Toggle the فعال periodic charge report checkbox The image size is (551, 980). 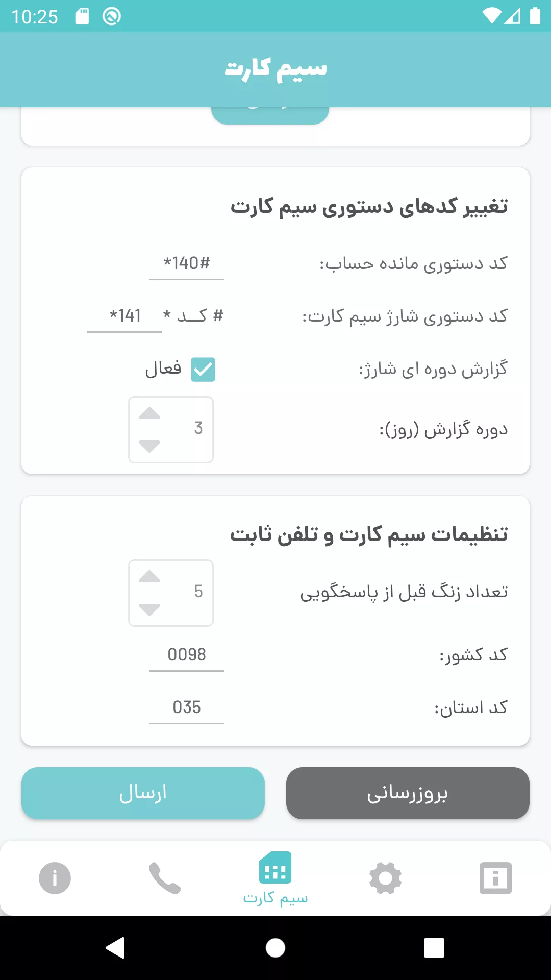click(203, 370)
